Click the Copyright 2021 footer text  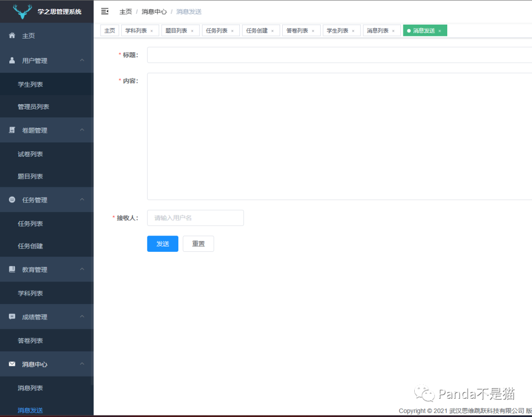pyautogui.click(x=465, y=411)
